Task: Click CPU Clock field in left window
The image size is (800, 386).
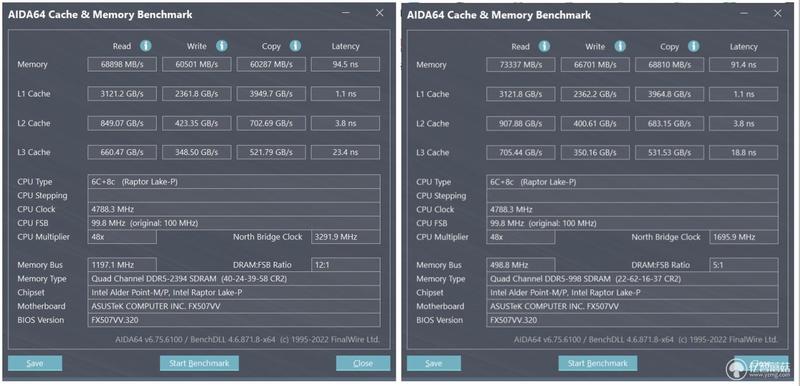Action: (234, 209)
